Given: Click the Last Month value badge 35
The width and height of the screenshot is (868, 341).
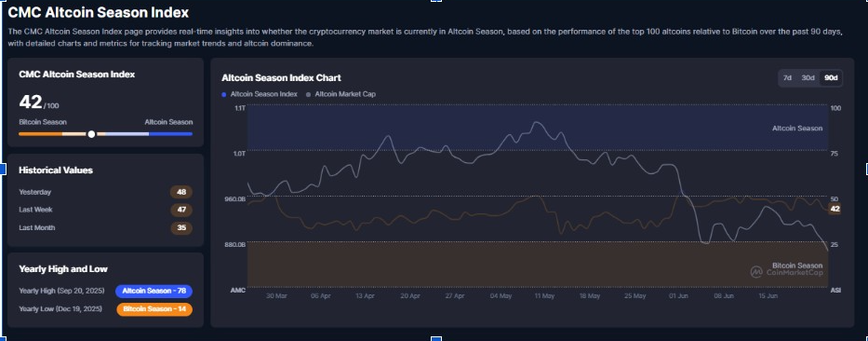Looking at the screenshot, I should (181, 228).
